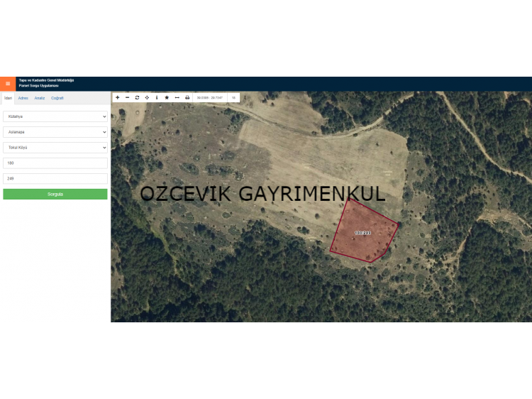Click the refresh map icon
Viewport: 532px width, 399px height.
(x=137, y=97)
